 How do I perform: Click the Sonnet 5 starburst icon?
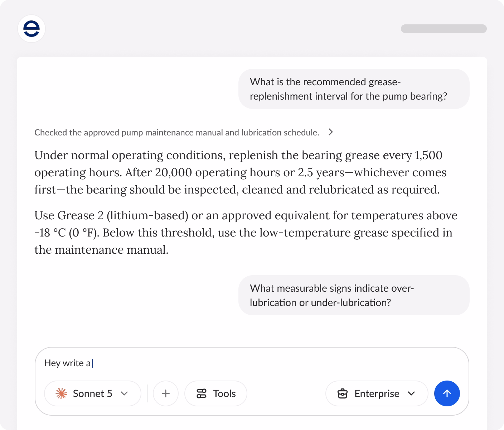pos(61,393)
